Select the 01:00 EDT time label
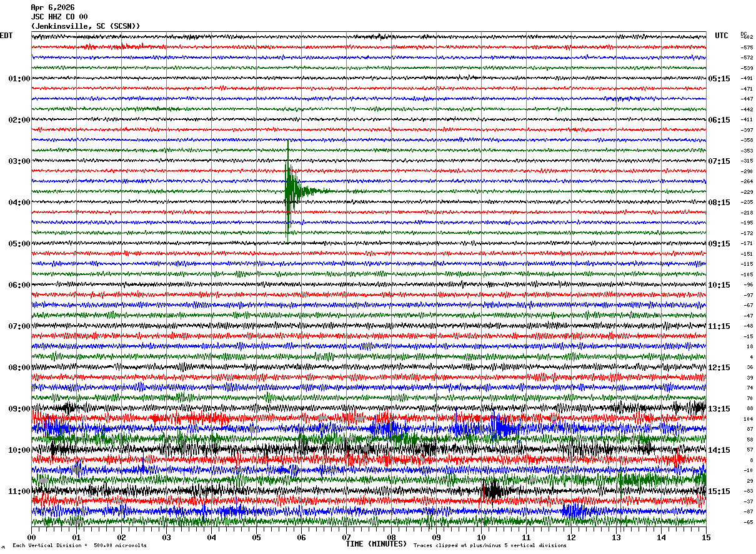The height and width of the screenshot is (554, 756). [19, 79]
